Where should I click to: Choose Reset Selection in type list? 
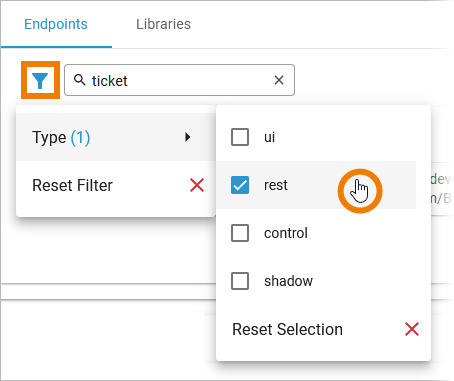tap(323, 329)
